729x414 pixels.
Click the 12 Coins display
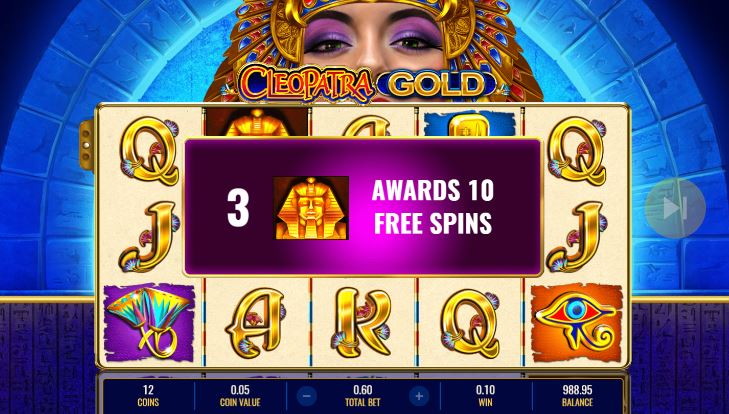[148, 396]
